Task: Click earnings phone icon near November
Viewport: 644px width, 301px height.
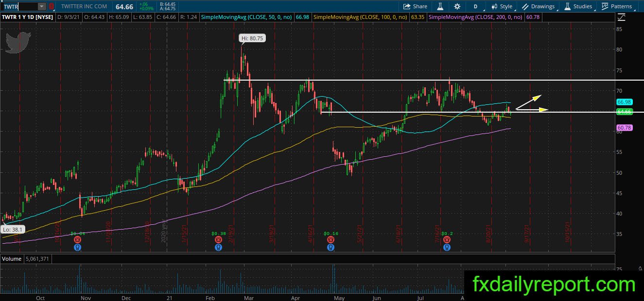Action: click(x=77, y=240)
